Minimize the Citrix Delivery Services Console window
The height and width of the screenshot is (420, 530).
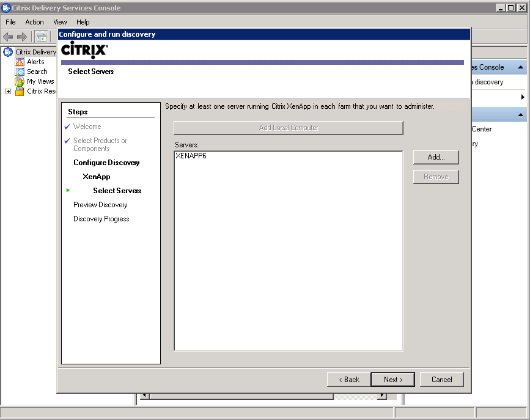pyautogui.click(x=501, y=8)
